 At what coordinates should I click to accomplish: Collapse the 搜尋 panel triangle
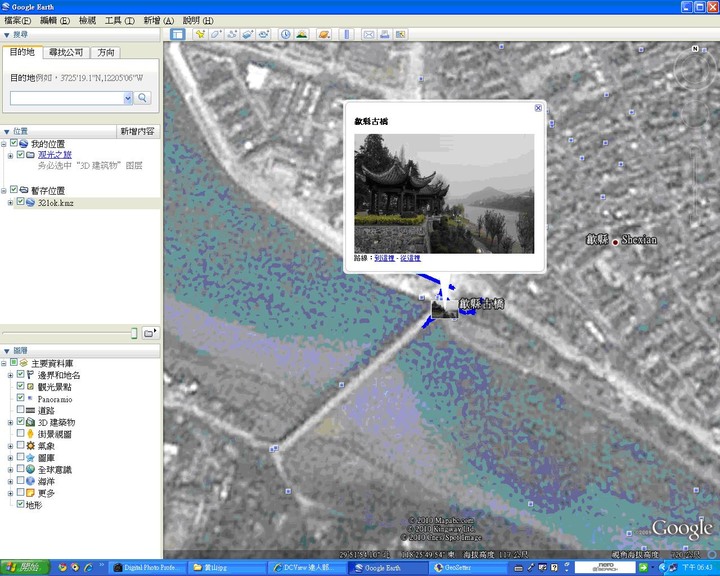pyautogui.click(x=6, y=35)
